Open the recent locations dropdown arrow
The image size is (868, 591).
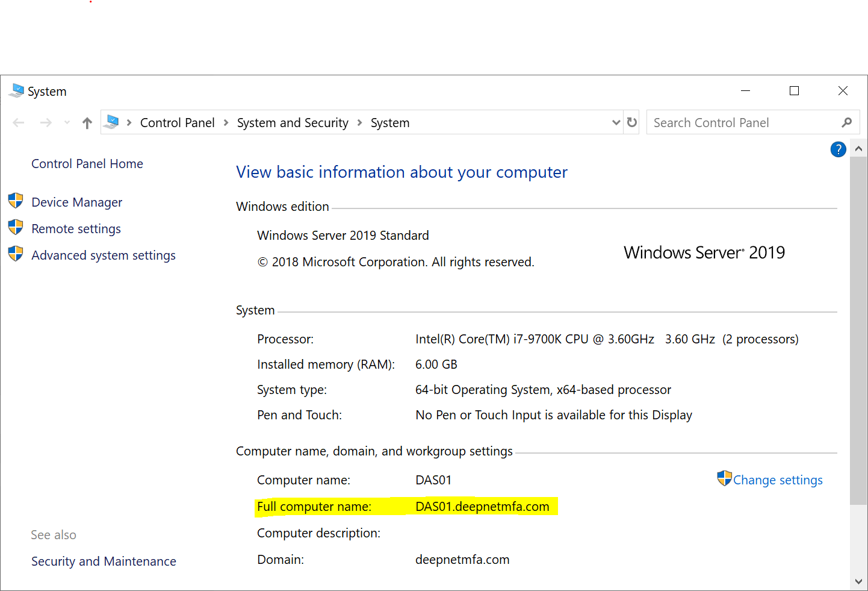67,123
